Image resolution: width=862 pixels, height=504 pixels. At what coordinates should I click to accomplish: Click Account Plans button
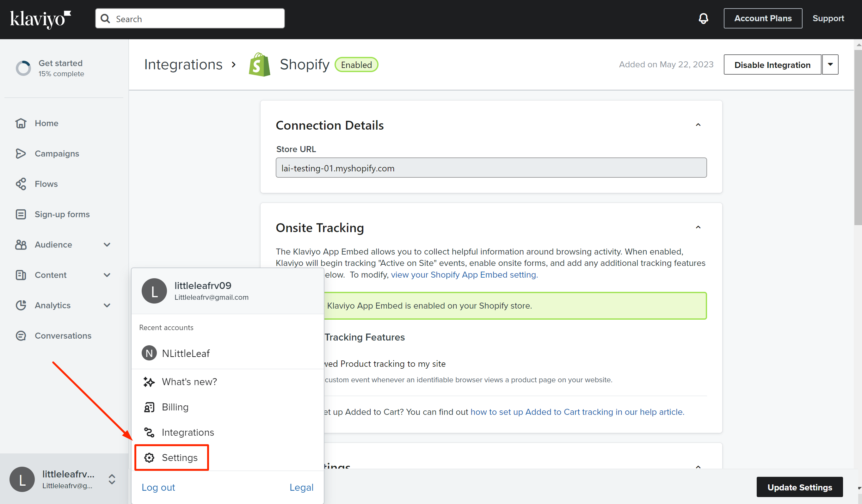[763, 18]
